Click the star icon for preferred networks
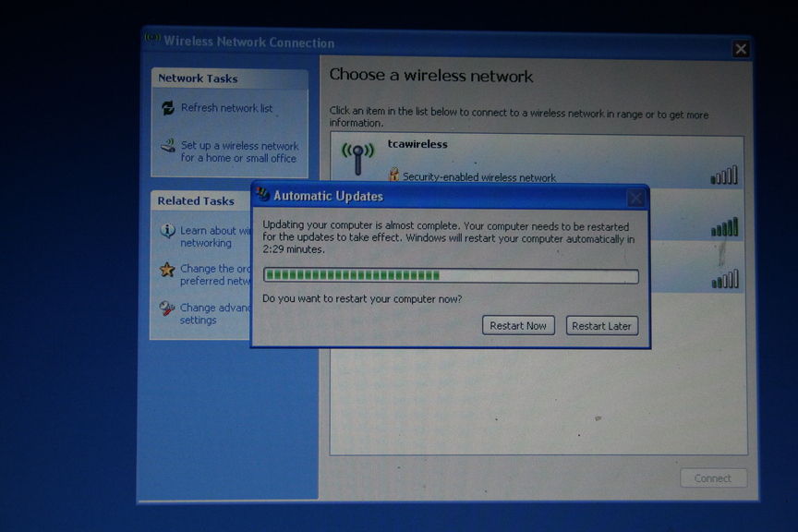This screenshot has width=798, height=532. [167, 270]
